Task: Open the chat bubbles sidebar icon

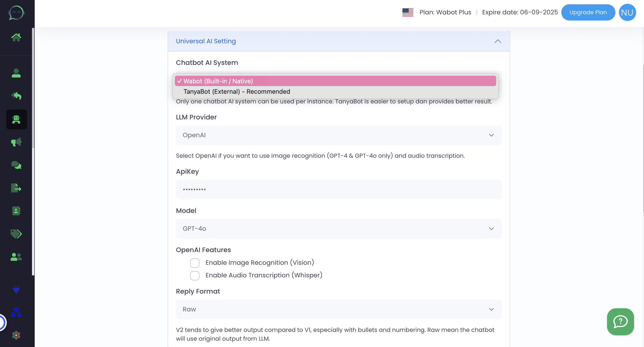Action: pos(16,165)
